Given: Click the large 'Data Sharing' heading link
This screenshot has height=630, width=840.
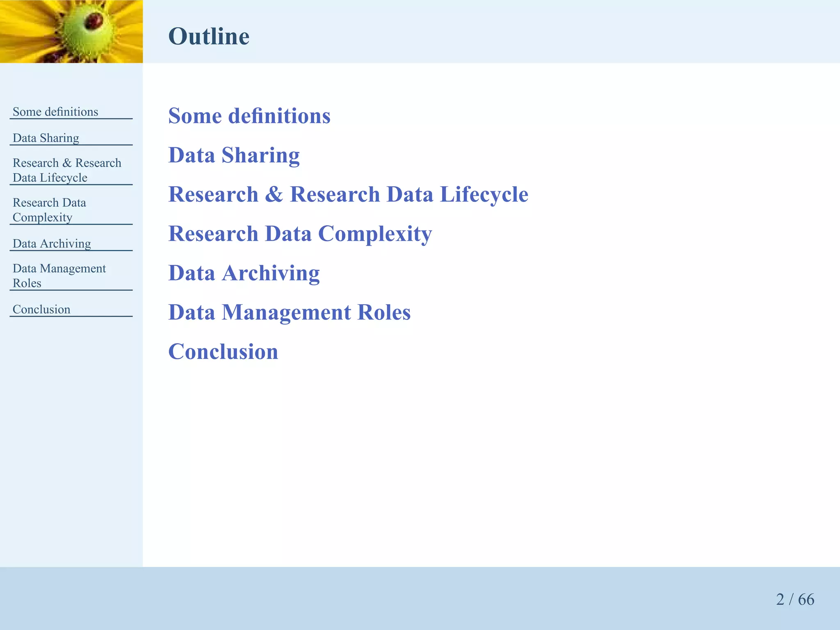Looking at the screenshot, I should tap(234, 155).
